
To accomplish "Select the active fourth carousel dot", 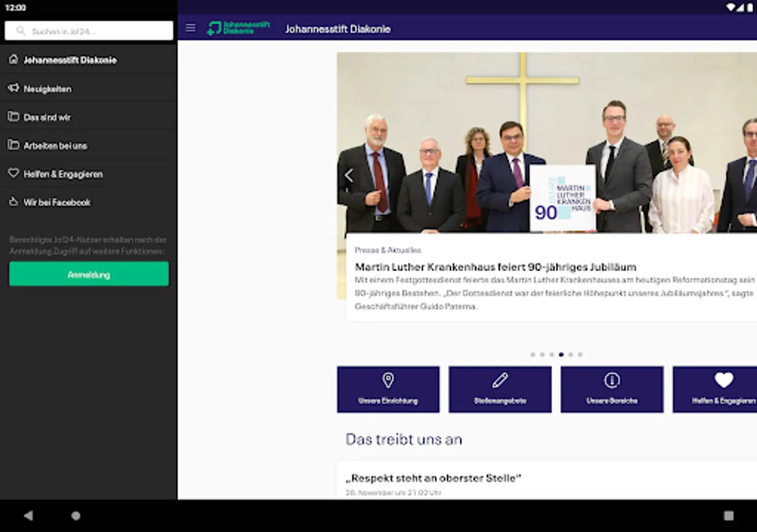I will click(x=561, y=355).
